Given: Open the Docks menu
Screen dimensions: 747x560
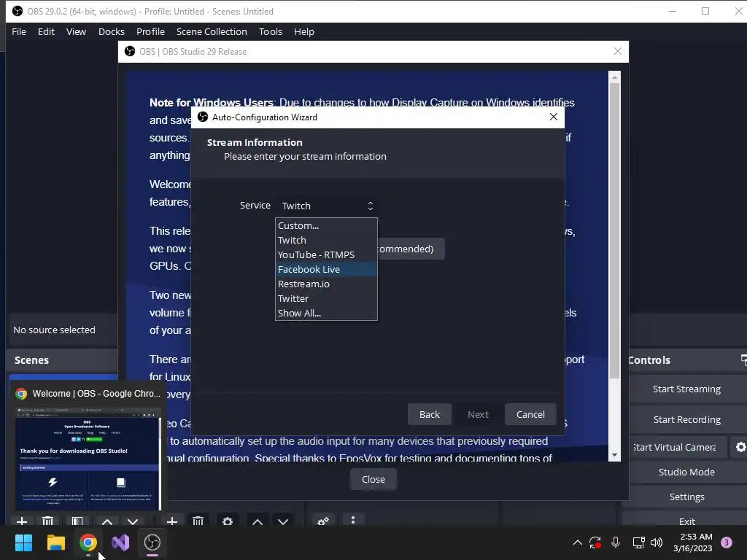Looking at the screenshot, I should click(112, 31).
